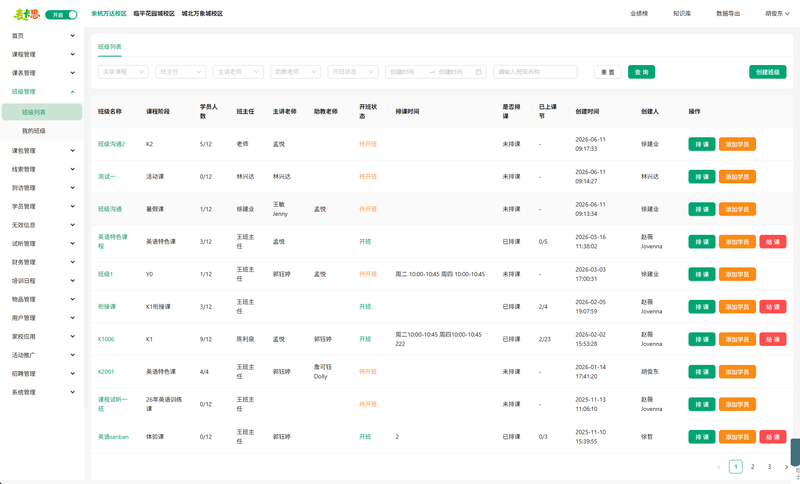Click 结课 for the 英语特色课程 row

(x=773, y=242)
